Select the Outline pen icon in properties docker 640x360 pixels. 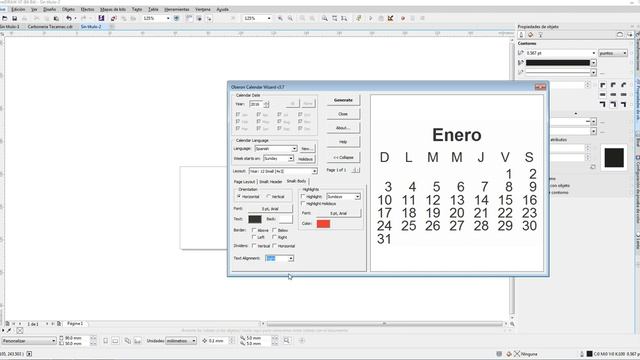(521, 35)
